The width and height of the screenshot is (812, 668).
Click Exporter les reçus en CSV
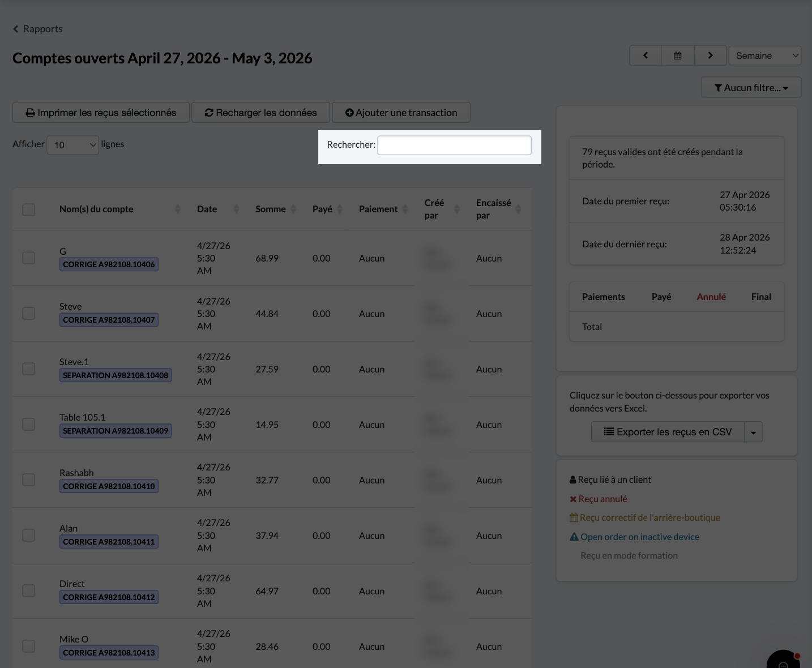tap(668, 432)
